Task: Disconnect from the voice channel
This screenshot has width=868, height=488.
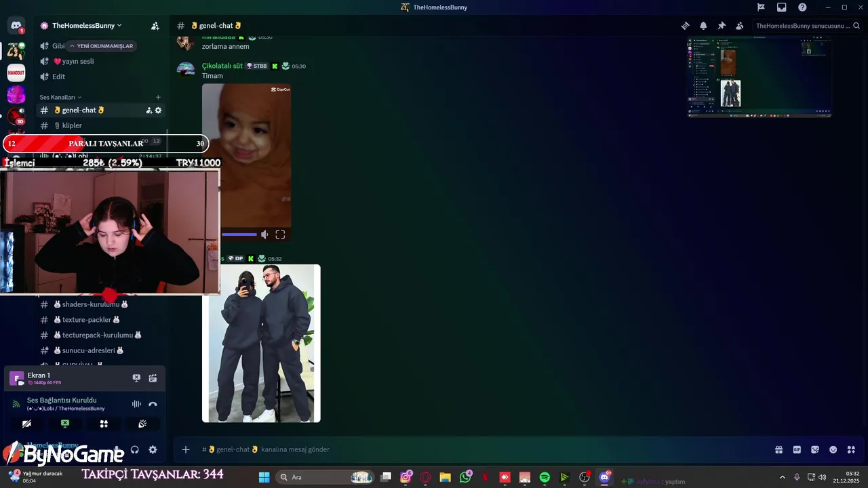Action: [153, 404]
